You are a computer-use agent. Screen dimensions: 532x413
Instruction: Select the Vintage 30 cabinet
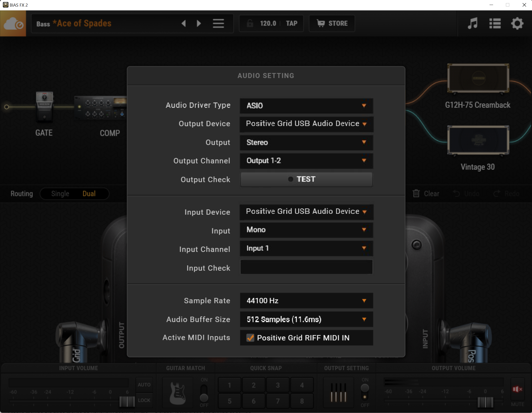click(x=478, y=140)
